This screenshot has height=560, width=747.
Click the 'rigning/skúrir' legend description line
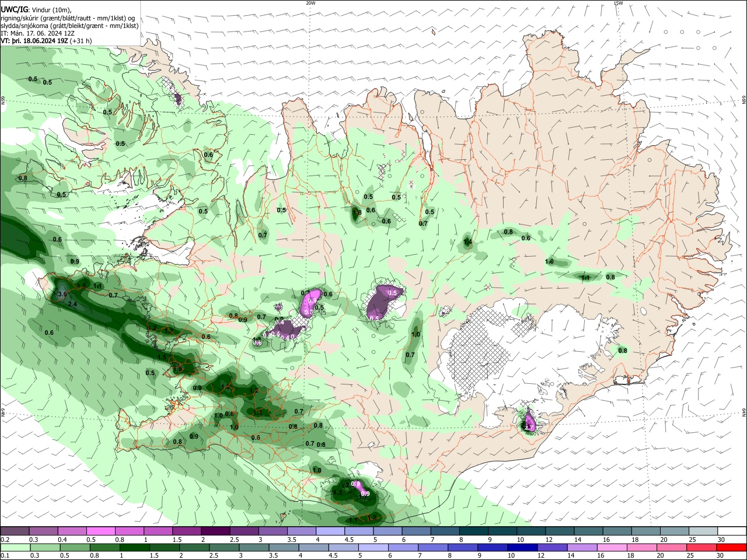pos(68,18)
